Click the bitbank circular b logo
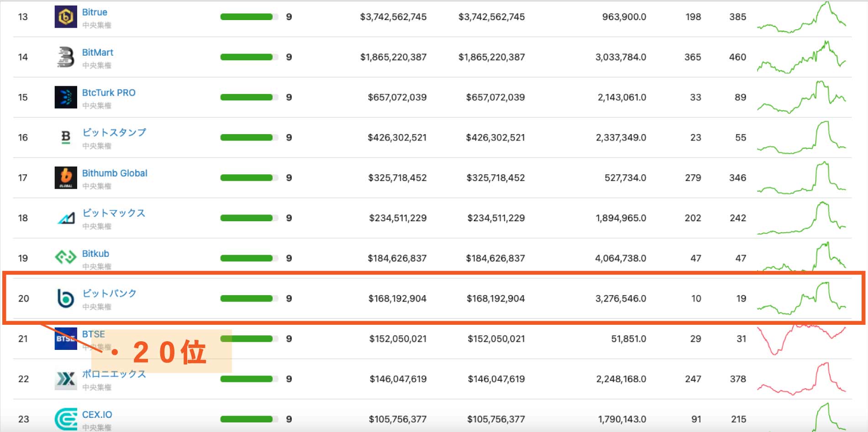The width and height of the screenshot is (868, 432). pyautogui.click(x=66, y=298)
